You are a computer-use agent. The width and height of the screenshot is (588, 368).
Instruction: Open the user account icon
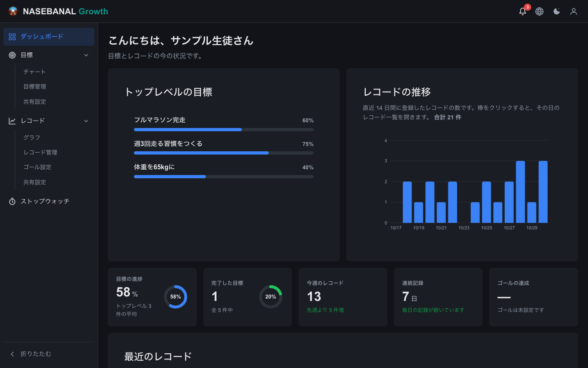(574, 11)
